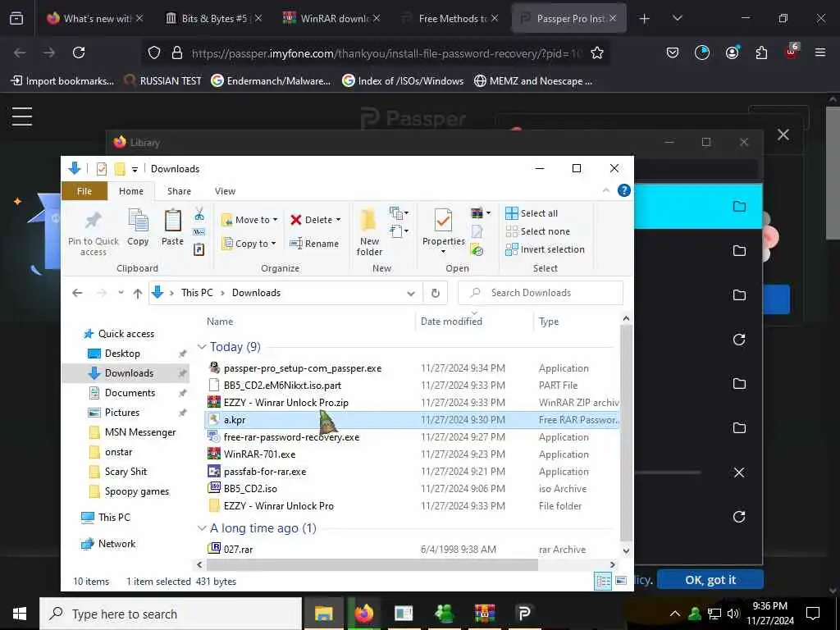Open WinRAR from the taskbar
This screenshot has height=630, width=840.
[484, 614]
